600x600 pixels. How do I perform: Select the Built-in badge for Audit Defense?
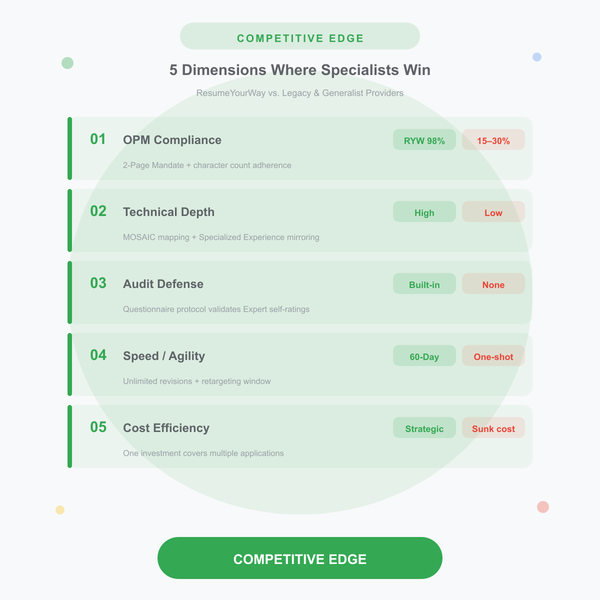coord(424,284)
